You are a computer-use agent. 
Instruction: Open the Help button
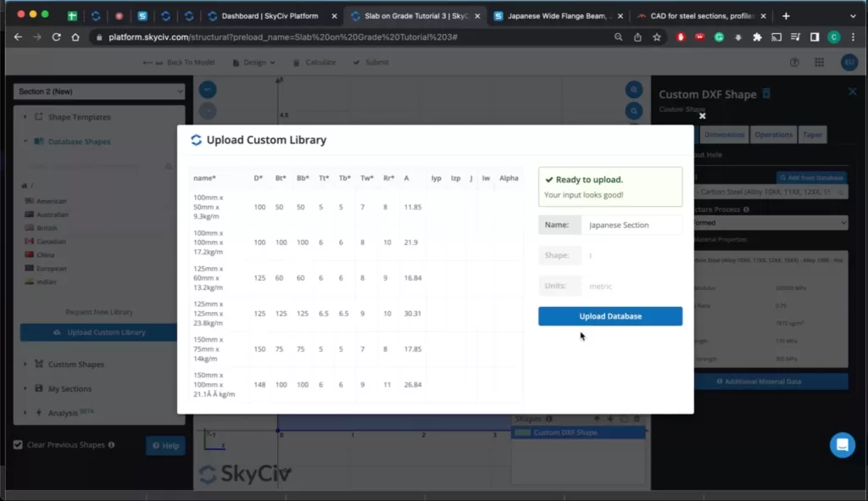(x=165, y=445)
